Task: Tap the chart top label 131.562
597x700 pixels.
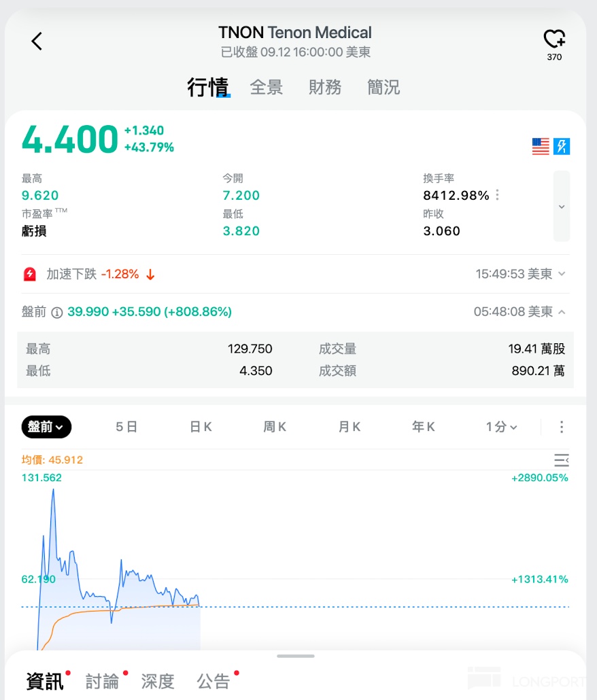Action: (41, 478)
